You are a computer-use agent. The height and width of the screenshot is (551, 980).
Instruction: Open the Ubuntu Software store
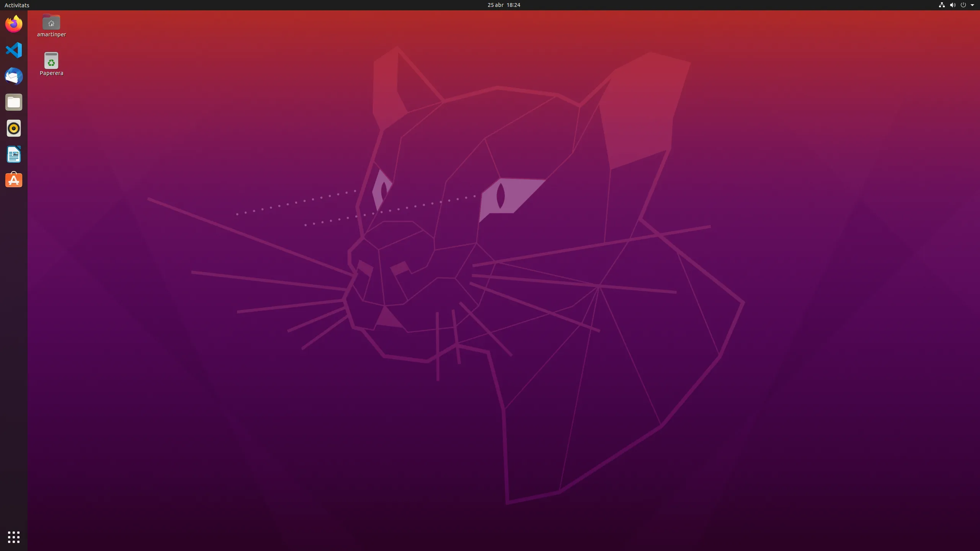pyautogui.click(x=14, y=180)
